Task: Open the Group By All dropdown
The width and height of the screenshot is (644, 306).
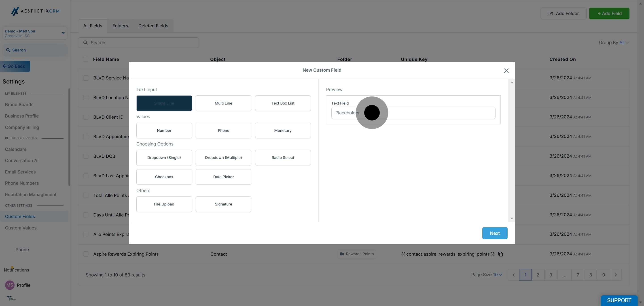Action: tap(623, 43)
